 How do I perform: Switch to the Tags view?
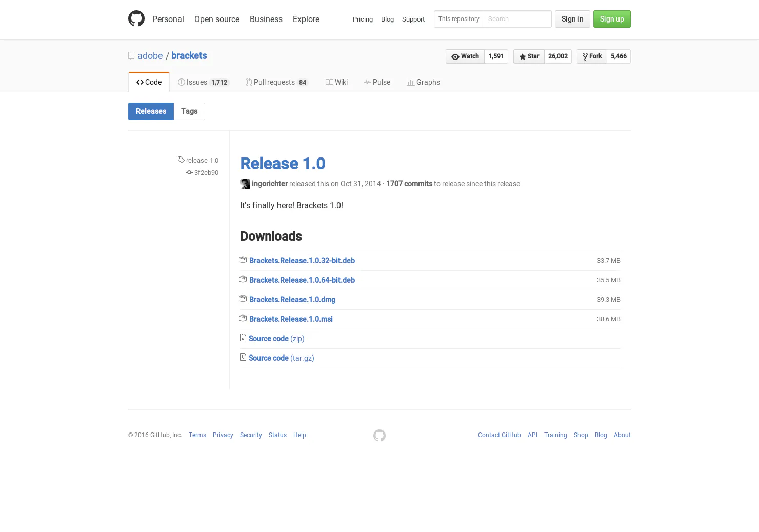point(189,111)
